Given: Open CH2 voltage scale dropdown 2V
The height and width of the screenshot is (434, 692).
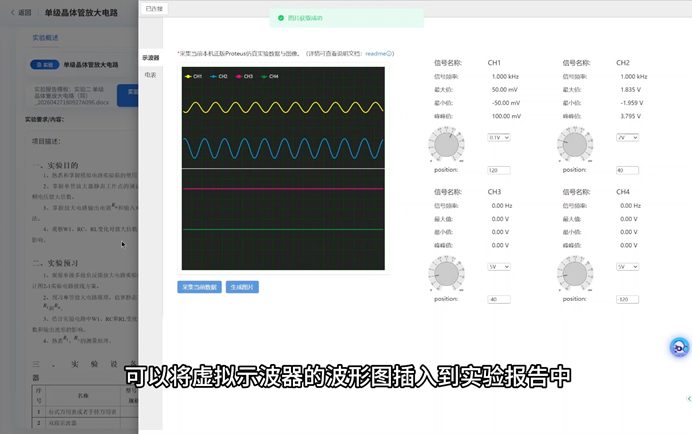Looking at the screenshot, I should coord(627,138).
